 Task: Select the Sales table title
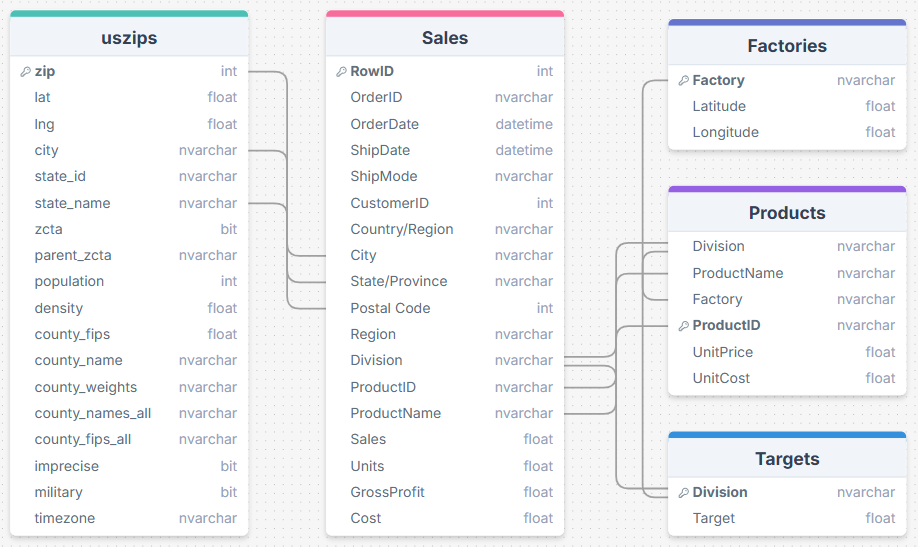coord(445,38)
